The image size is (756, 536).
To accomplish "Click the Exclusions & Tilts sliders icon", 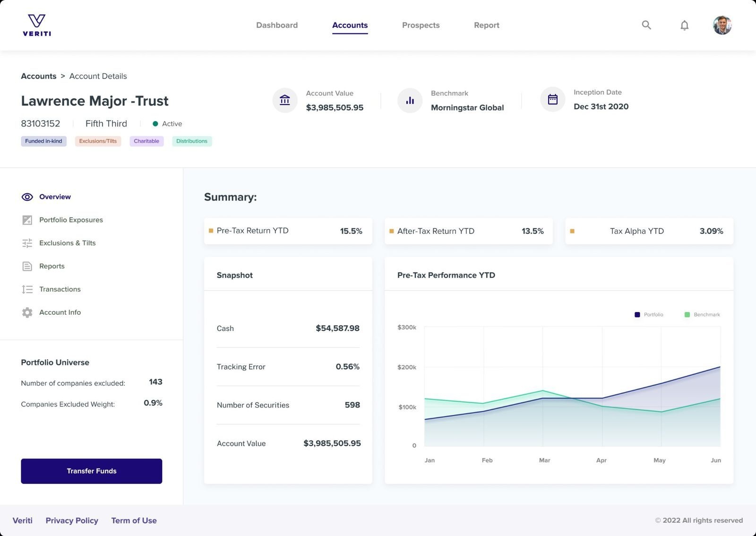I will pyautogui.click(x=27, y=243).
